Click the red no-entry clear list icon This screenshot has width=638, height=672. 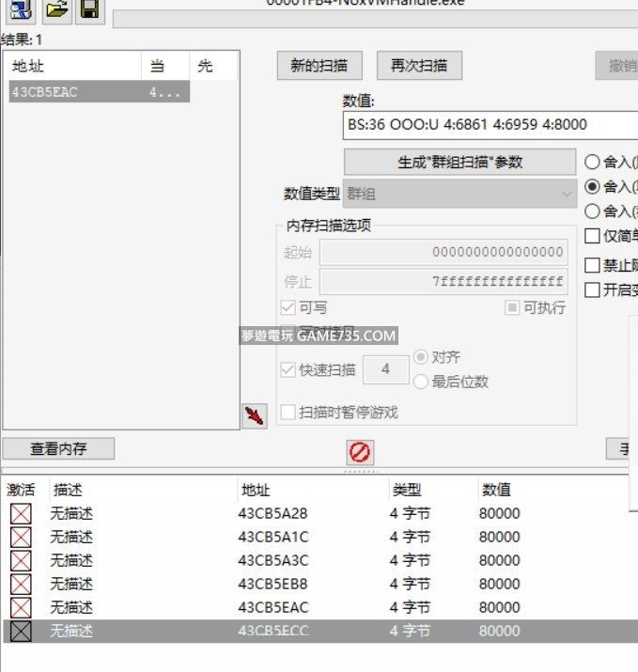[x=360, y=452]
